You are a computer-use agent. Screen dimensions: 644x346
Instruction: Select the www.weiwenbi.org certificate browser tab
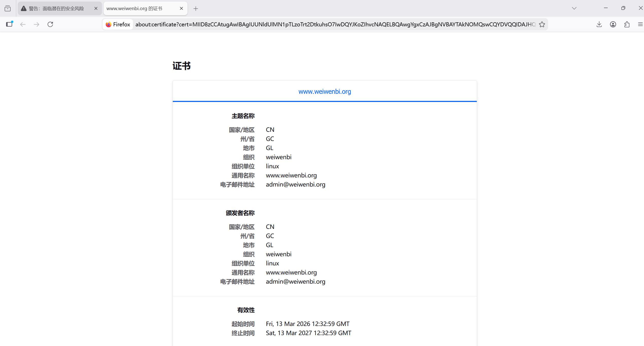coord(134,9)
